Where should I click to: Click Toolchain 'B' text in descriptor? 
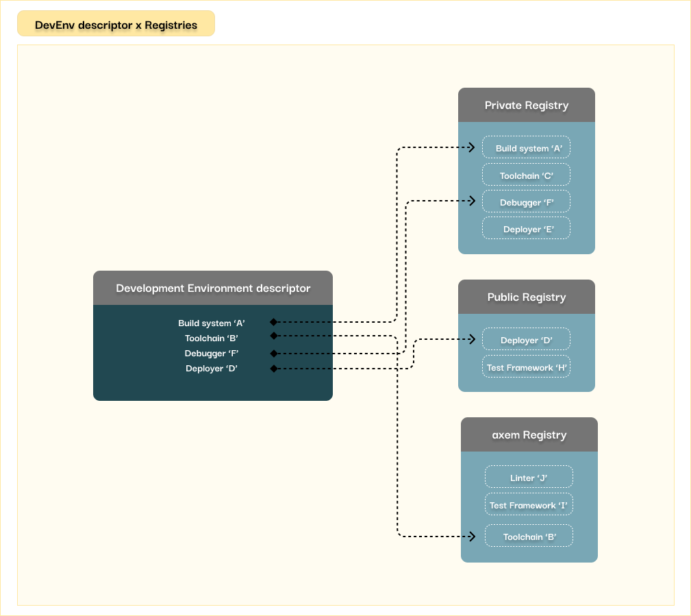tap(212, 338)
